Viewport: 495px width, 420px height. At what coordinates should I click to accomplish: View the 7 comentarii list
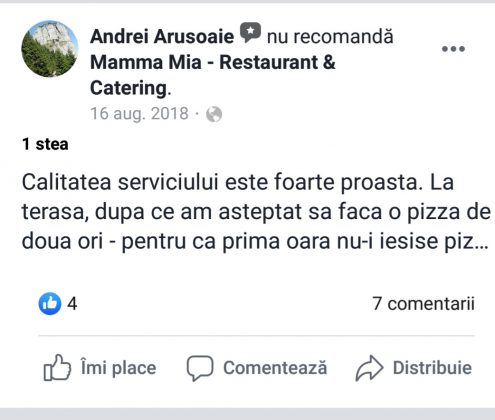[x=423, y=304]
